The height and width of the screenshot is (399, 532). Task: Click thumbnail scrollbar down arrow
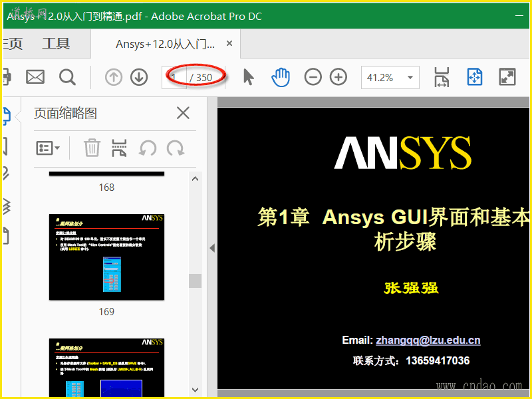(195, 390)
